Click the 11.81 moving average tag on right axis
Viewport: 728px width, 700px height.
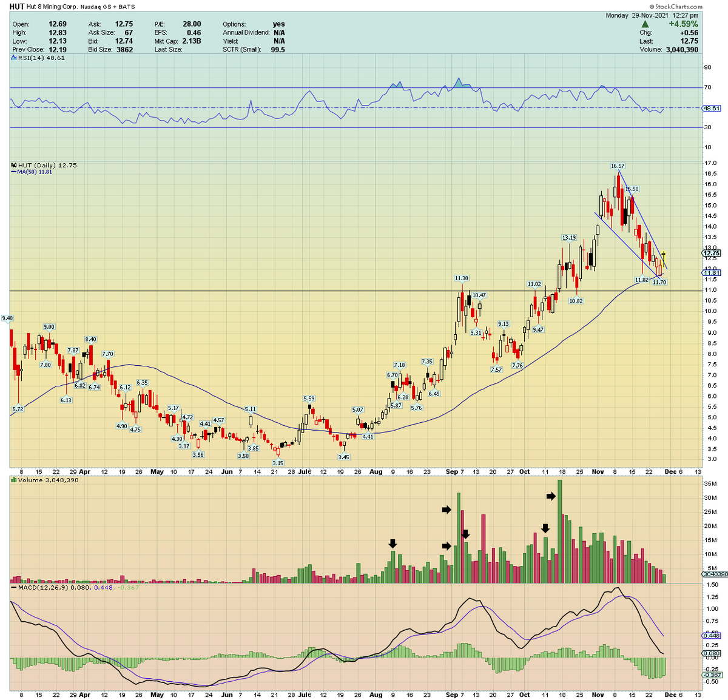point(712,273)
